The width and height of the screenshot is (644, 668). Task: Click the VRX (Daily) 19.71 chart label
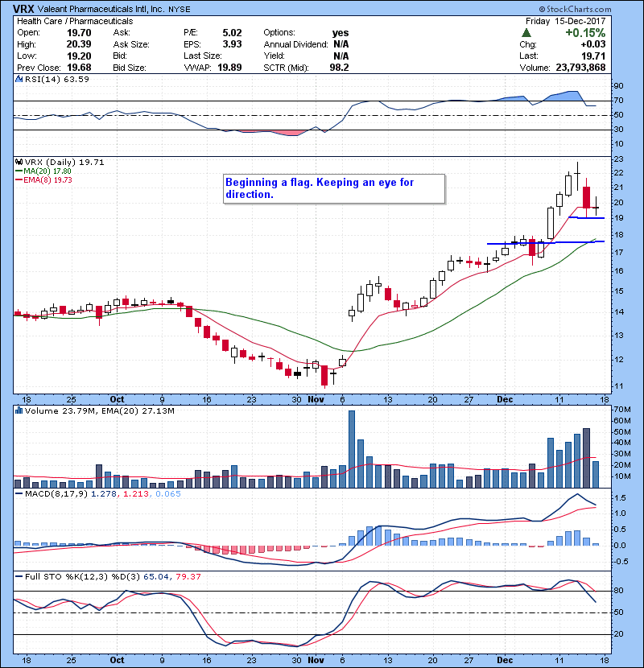(64, 162)
